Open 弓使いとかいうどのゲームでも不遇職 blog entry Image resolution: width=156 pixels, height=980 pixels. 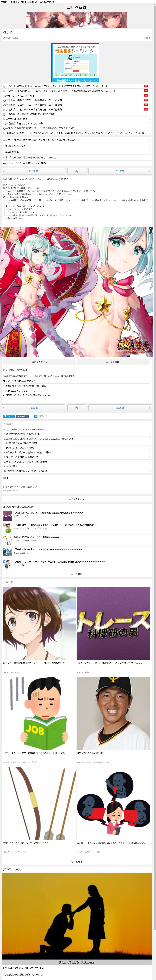36,537
